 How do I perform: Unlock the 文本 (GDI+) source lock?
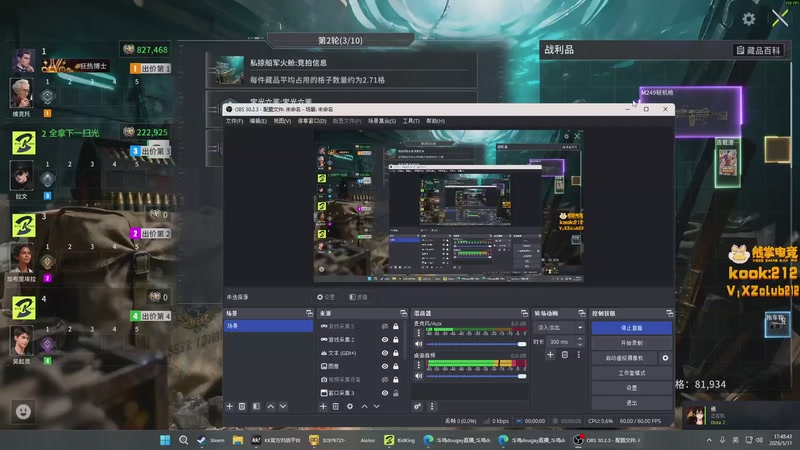(x=396, y=353)
